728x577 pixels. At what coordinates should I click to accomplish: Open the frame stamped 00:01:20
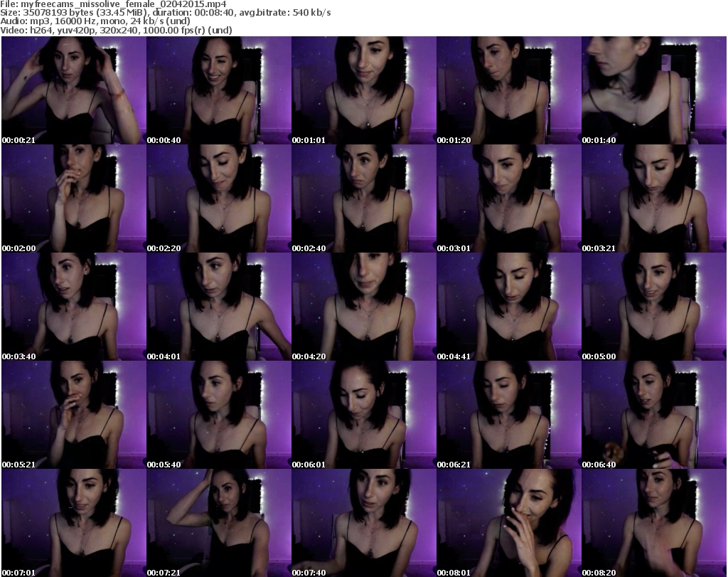(509, 90)
